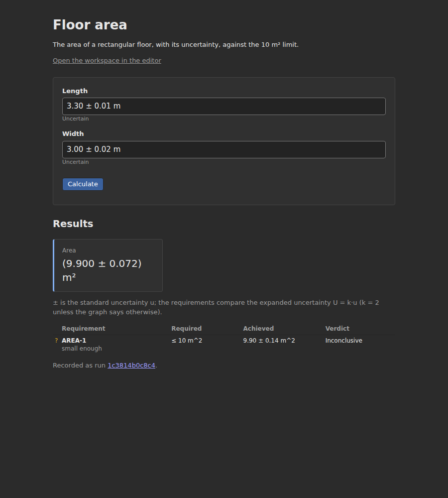Click the 'Results' section heading
448x498 pixels.
pos(73,224)
